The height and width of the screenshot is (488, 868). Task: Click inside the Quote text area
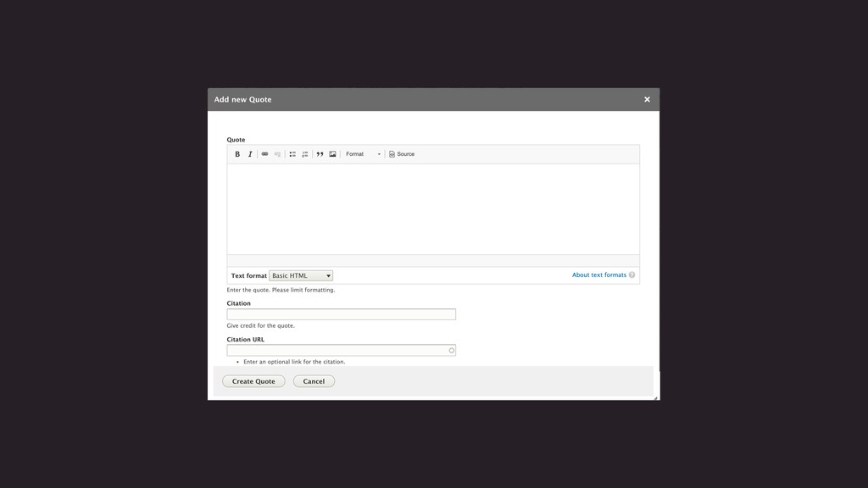[x=433, y=208]
